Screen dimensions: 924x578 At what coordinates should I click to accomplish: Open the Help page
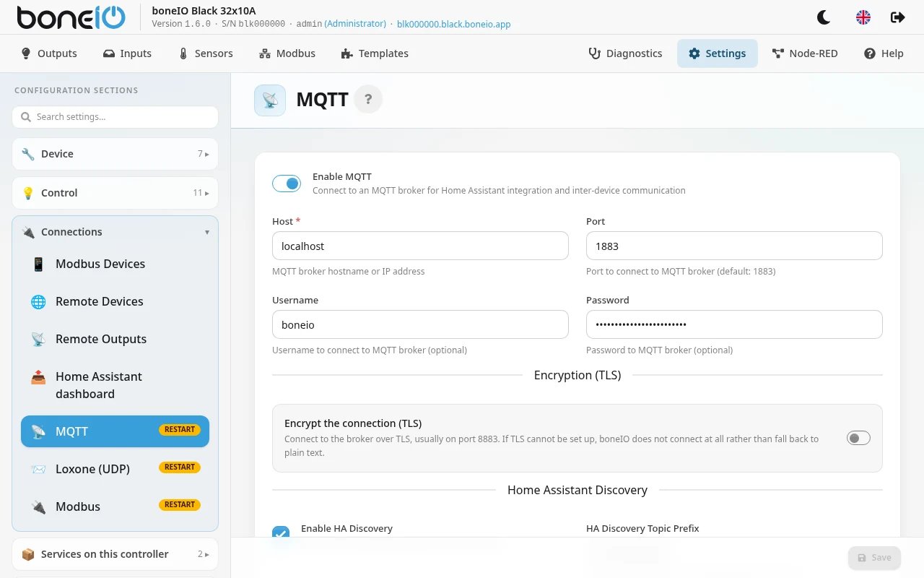(884, 53)
